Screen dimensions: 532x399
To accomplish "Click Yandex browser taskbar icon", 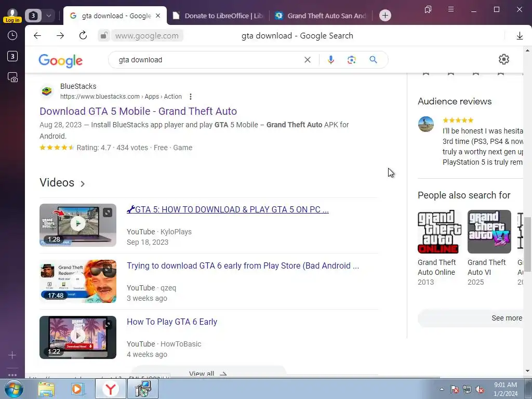I will pos(110,389).
